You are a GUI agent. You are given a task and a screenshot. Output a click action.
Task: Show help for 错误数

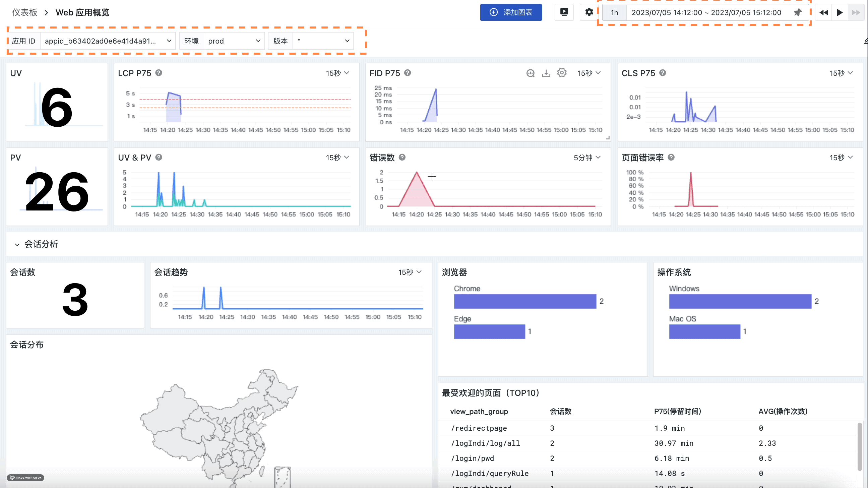402,157
